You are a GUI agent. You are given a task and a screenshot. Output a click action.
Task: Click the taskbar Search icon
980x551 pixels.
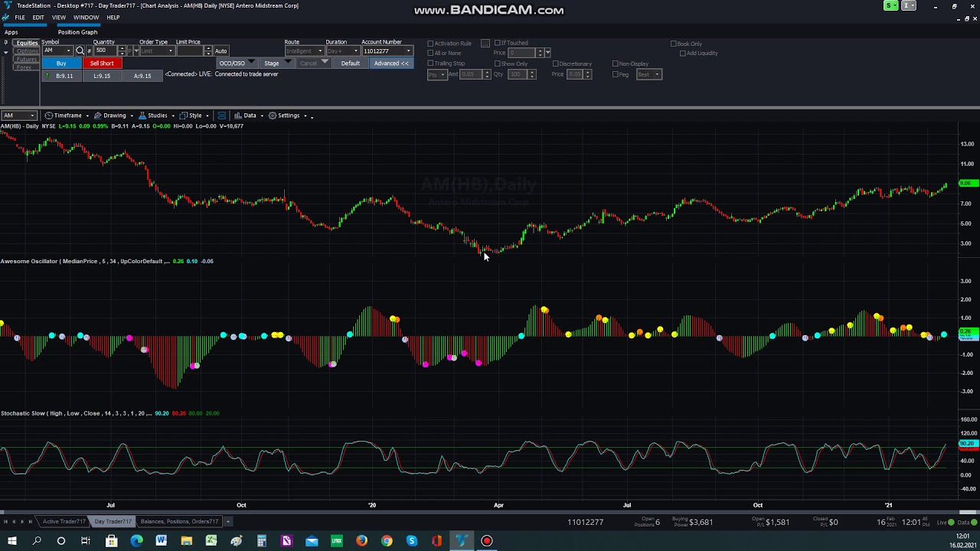(x=37, y=541)
